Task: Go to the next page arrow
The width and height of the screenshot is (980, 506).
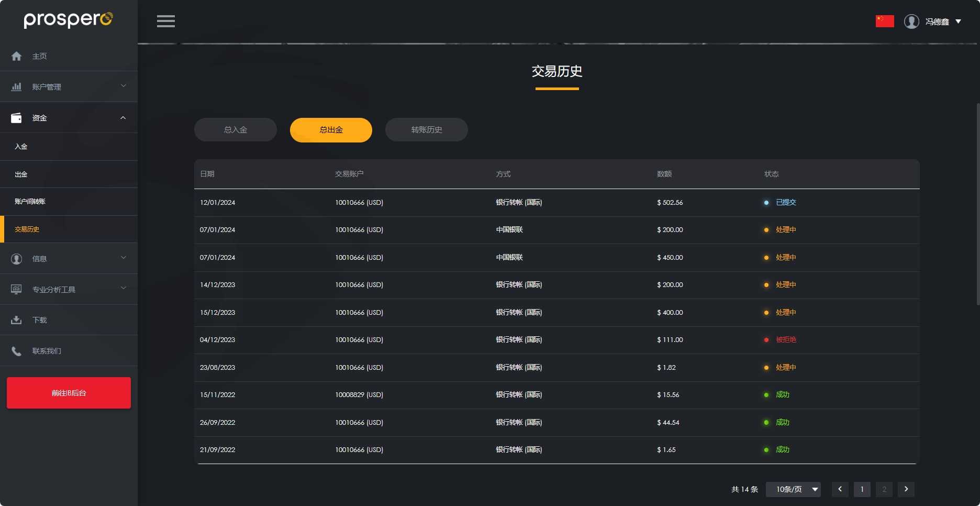Action: click(906, 489)
